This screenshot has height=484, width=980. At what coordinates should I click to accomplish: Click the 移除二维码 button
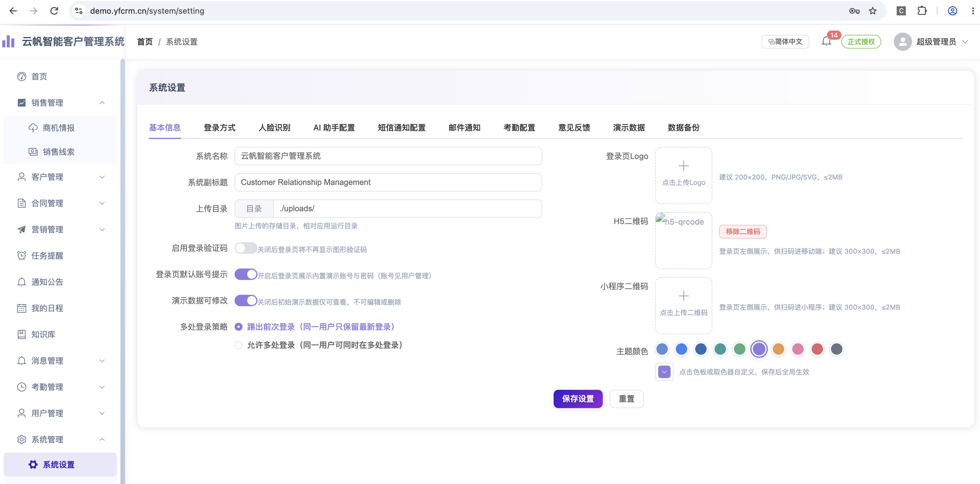[x=743, y=231]
